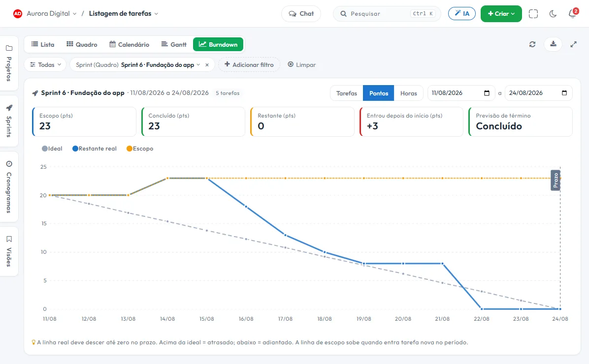Open the Todas filter dropdown
Viewport: 589px width, 364px height.
tap(45, 64)
